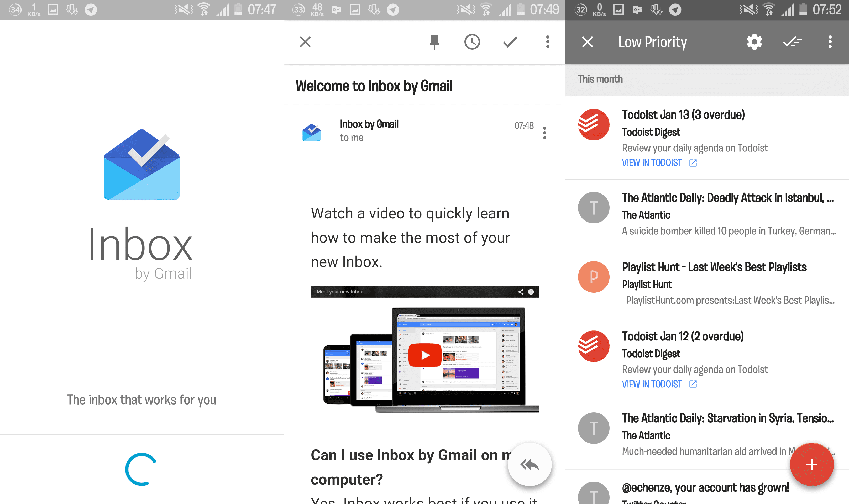Tap 'The inbox that works for you' tagline
The height and width of the screenshot is (504, 849).
[141, 400]
